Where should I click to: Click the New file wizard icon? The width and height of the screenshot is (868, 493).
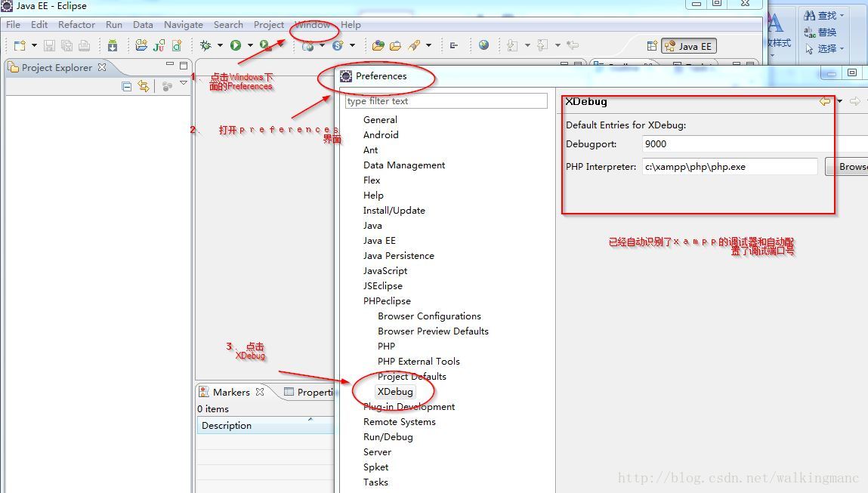coord(20,45)
